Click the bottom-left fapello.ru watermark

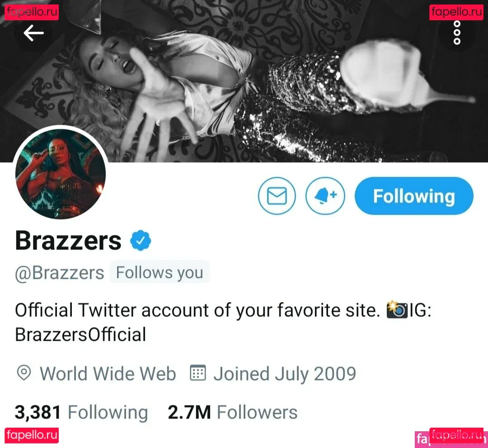click(x=32, y=435)
